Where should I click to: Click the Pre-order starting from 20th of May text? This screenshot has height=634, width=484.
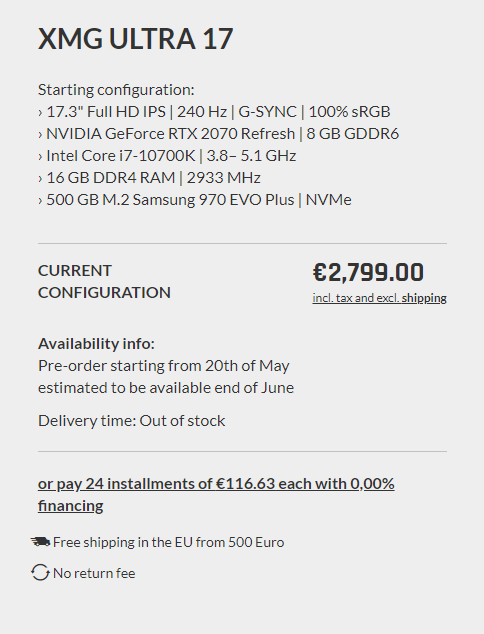pyautogui.click(x=164, y=366)
